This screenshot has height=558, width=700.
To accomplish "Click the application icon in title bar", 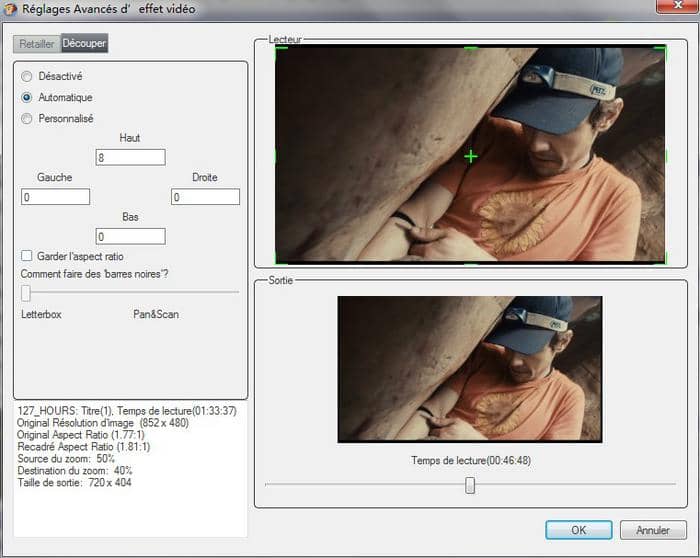I will (x=10, y=9).
